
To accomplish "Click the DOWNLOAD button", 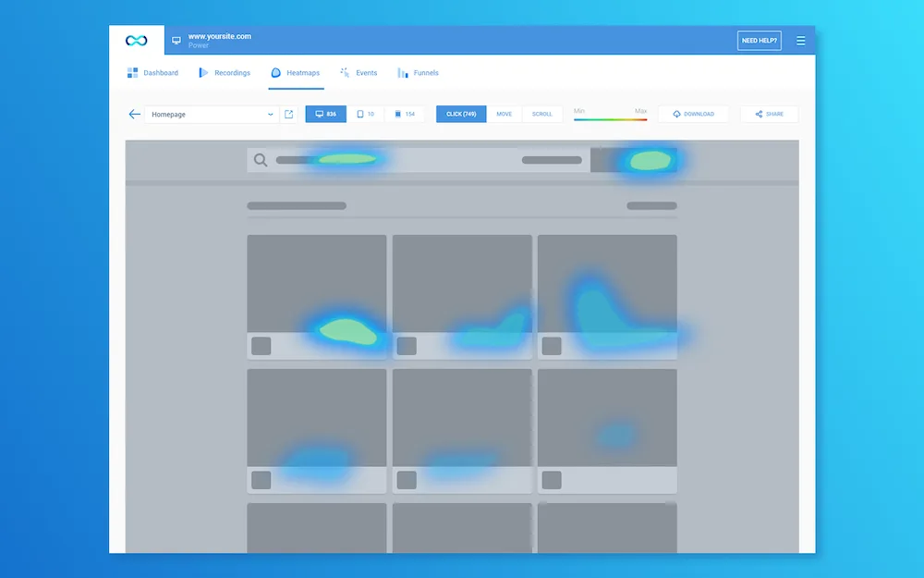I will point(693,114).
